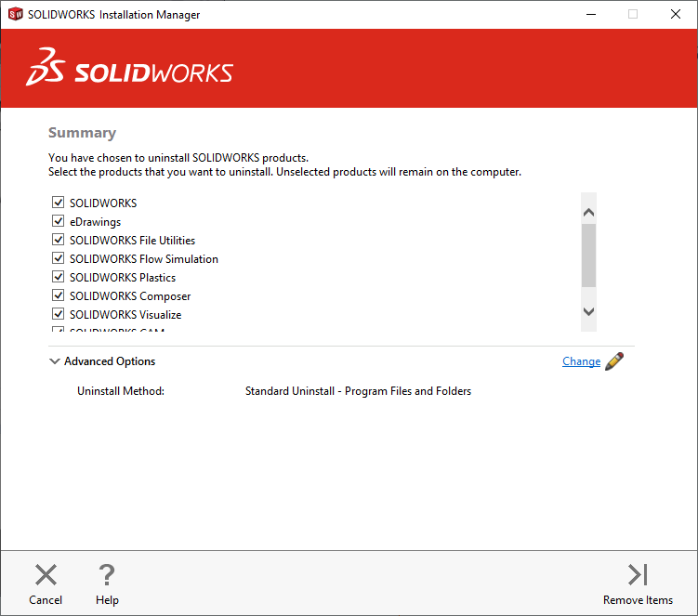This screenshot has width=698, height=616.
Task: Click the Summary heading
Action: pos(82,133)
